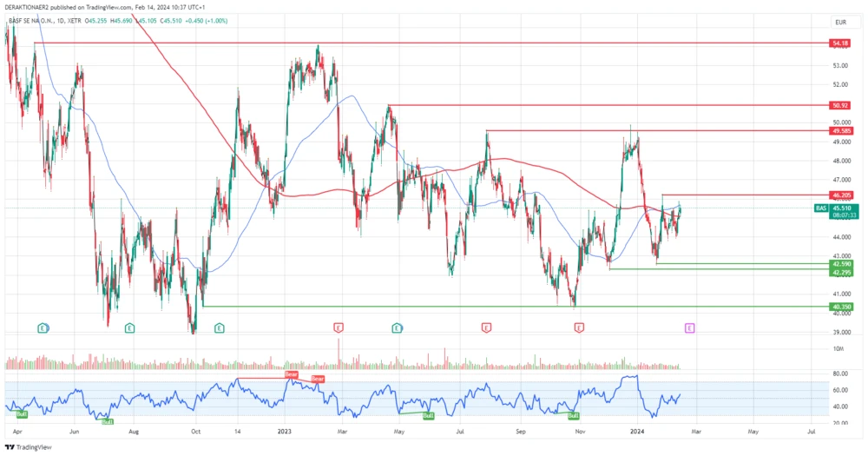
Task: Select the 50.92 resistance price label
Action: point(840,105)
